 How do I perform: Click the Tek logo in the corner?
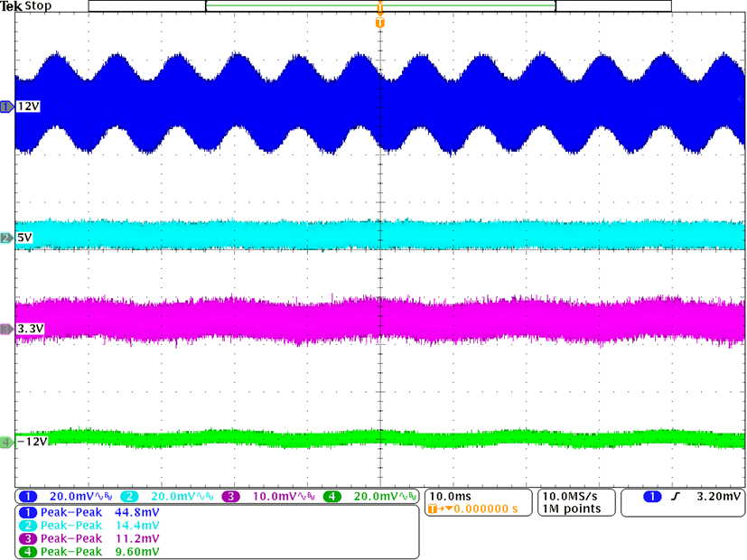coord(11,6)
